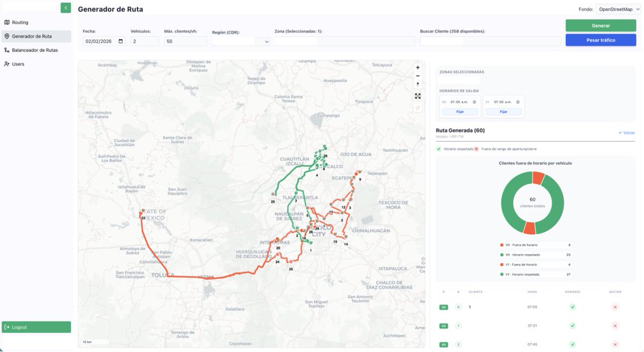Click the 'CLIENTE' column header
This screenshot has height=352, width=644.
coord(475,292)
